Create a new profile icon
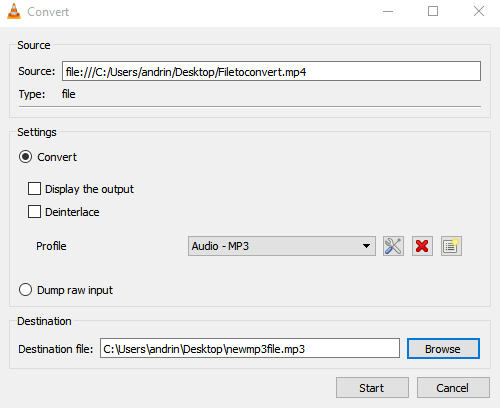The image size is (500, 408). click(x=451, y=246)
